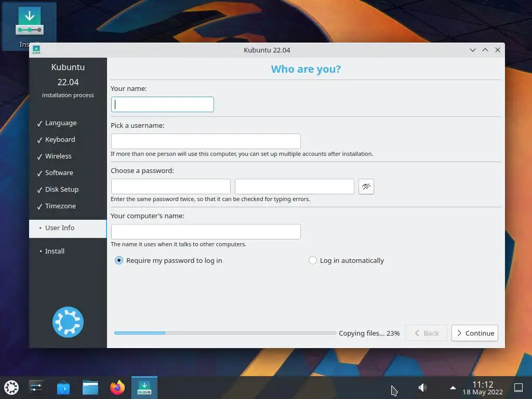
Task: Maximize the Kubuntu 22.04 installer window
Action: tap(485, 50)
